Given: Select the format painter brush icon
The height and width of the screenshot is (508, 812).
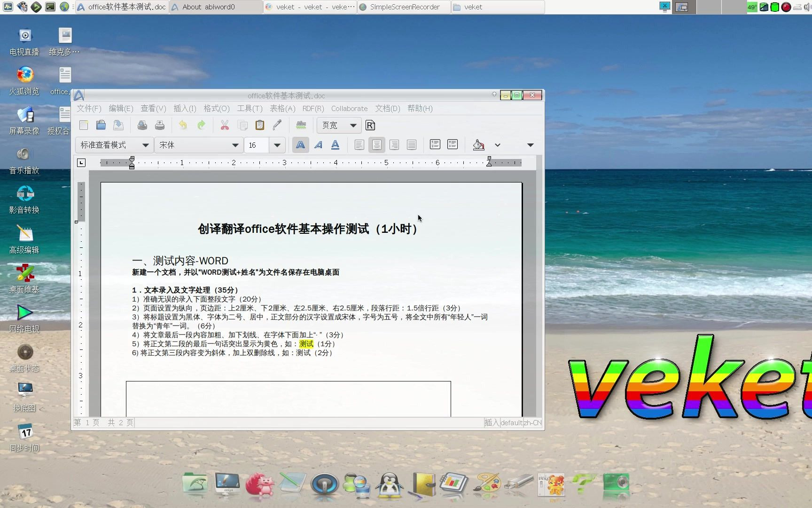Looking at the screenshot, I should [x=277, y=125].
